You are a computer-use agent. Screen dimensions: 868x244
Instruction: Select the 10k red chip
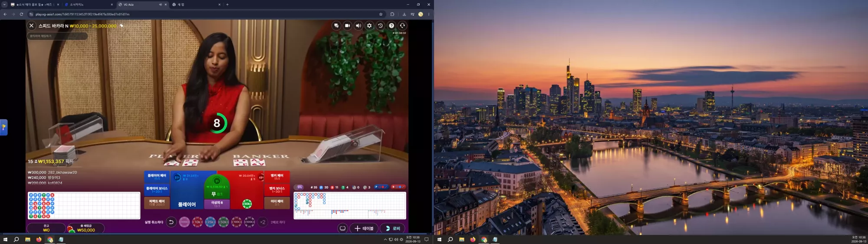(x=197, y=222)
